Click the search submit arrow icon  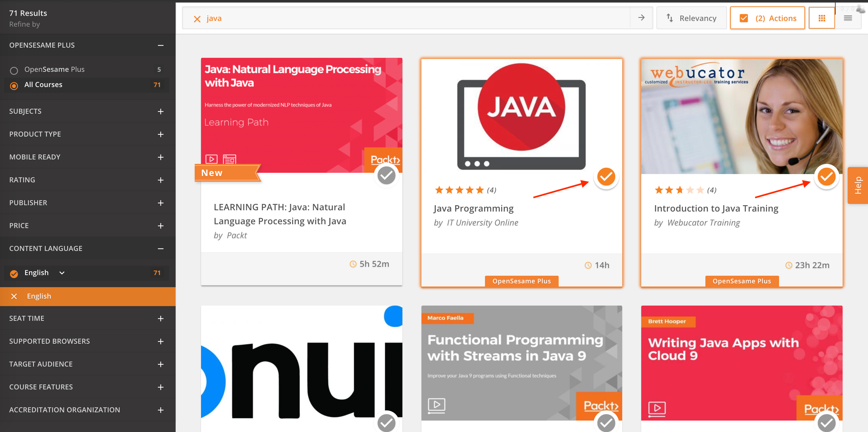pyautogui.click(x=641, y=18)
